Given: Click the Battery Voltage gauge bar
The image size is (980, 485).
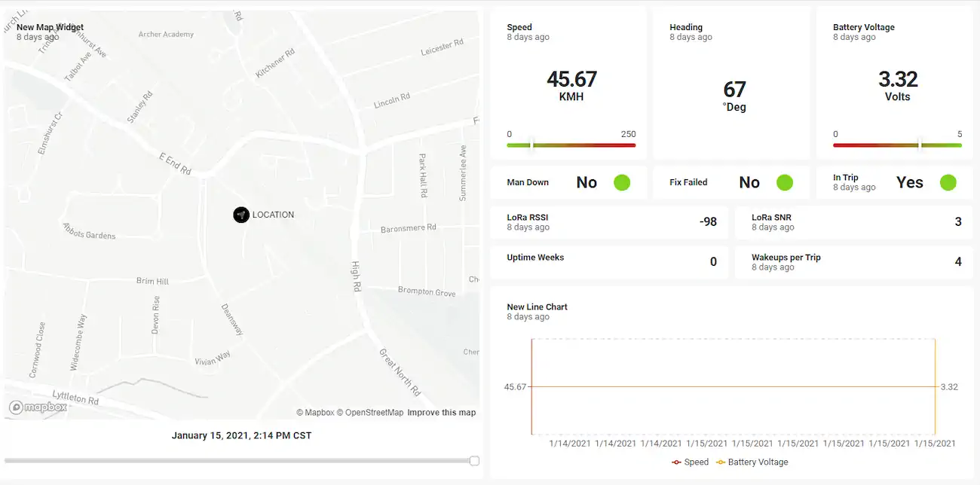Looking at the screenshot, I should tap(897, 145).
